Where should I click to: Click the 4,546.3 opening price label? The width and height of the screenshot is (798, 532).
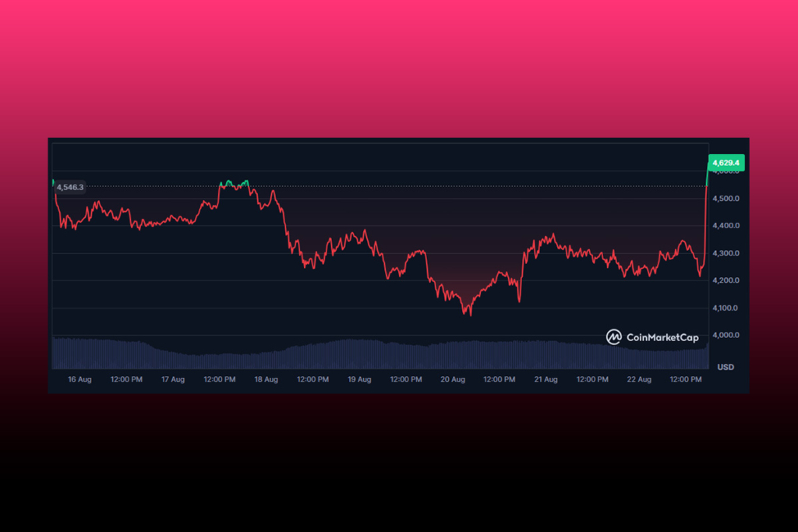(70, 187)
